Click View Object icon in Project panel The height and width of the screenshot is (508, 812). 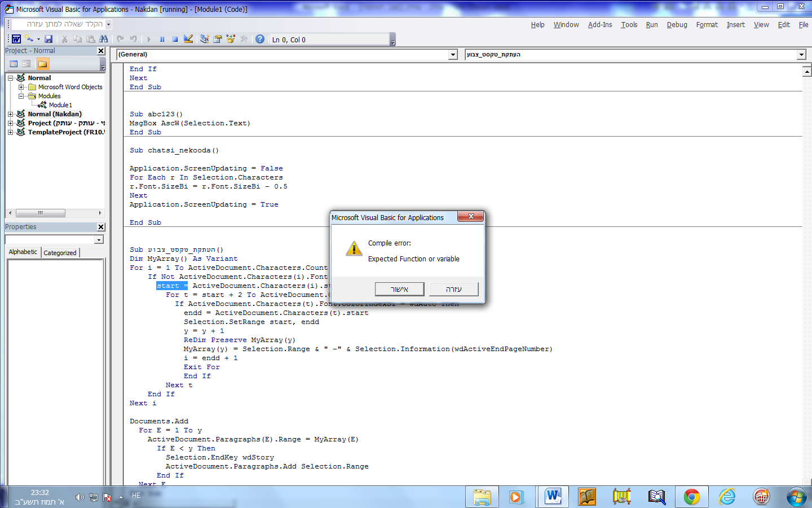click(x=27, y=64)
